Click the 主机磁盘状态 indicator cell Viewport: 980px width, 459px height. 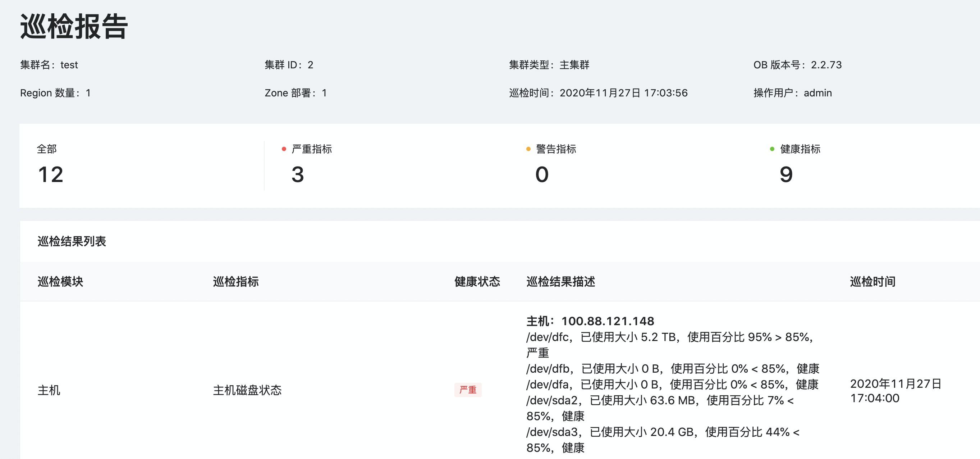(x=247, y=390)
